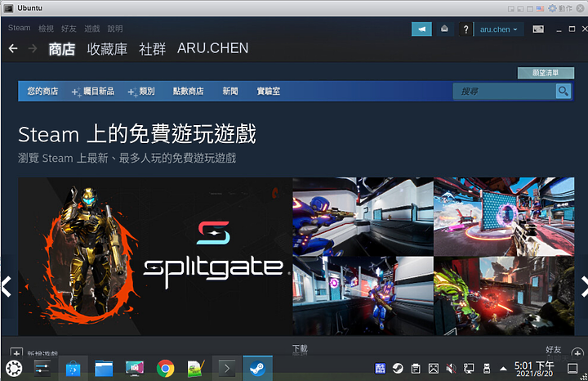Screen dimensions: 588x381
Task: View Splitgate screenshot with pink portal wall
Action: point(504,217)
